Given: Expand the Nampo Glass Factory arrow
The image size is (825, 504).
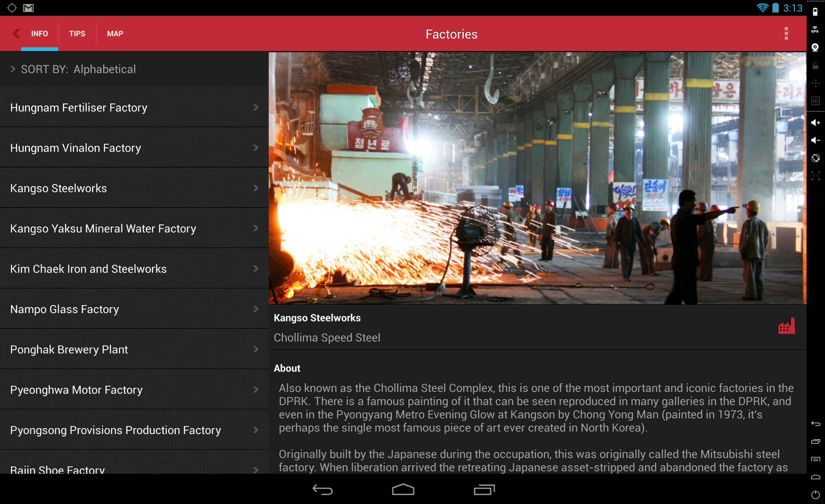Looking at the screenshot, I should (256, 309).
